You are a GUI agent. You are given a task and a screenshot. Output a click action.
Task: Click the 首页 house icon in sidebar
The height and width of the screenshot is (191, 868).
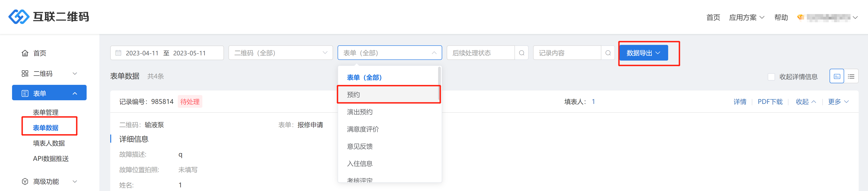tap(25, 53)
